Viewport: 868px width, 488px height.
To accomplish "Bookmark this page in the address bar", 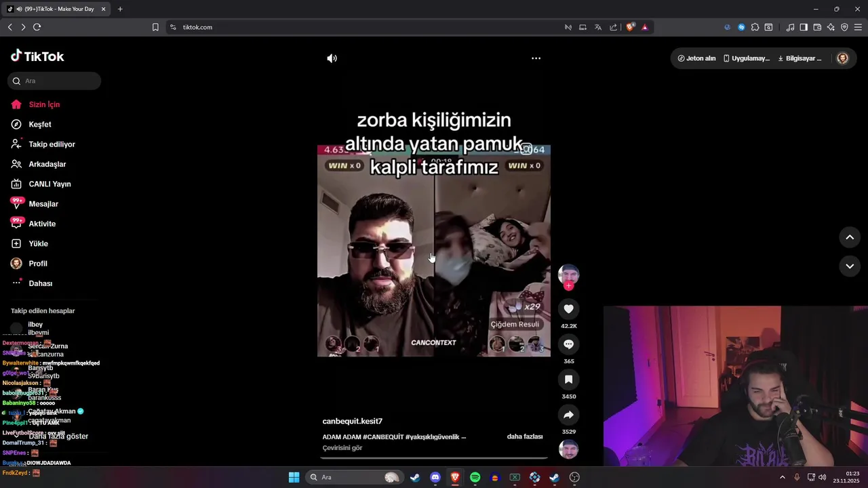I will point(155,27).
